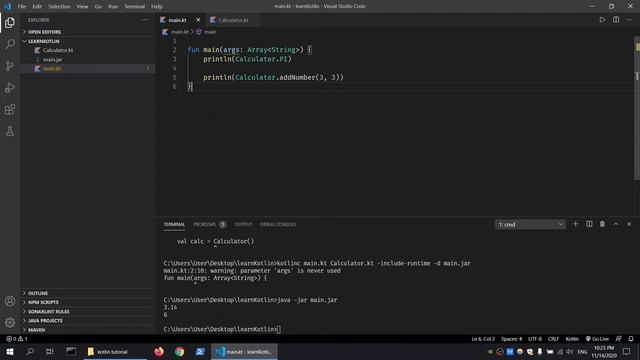
Task: Expand the SonarLint Rules section
Action: 88,311
